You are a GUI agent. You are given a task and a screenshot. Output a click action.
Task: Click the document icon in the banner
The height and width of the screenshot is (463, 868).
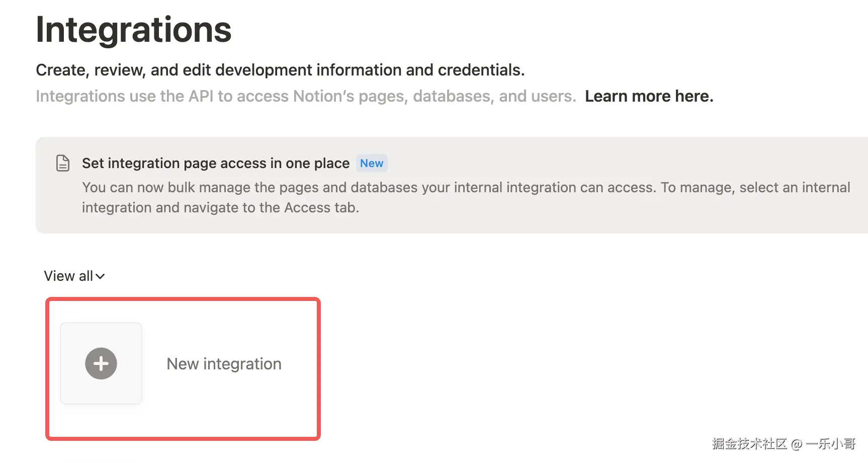(63, 163)
